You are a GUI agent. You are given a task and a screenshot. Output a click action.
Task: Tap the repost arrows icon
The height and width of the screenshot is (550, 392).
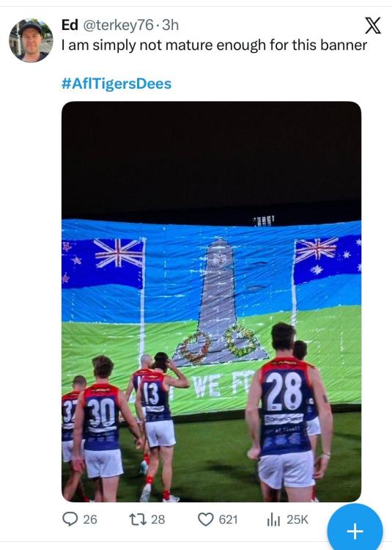point(138,519)
